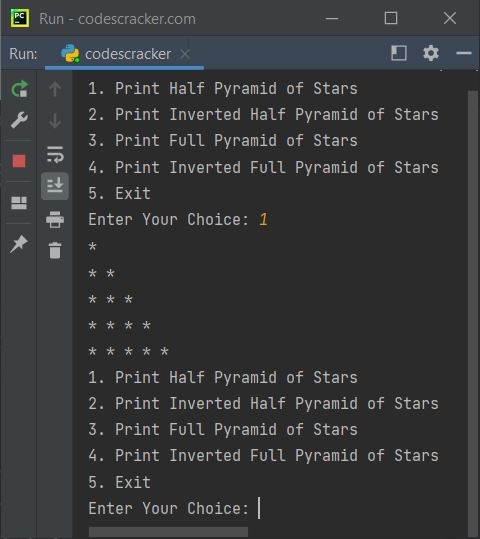Close the codescracker run tab

[185, 54]
